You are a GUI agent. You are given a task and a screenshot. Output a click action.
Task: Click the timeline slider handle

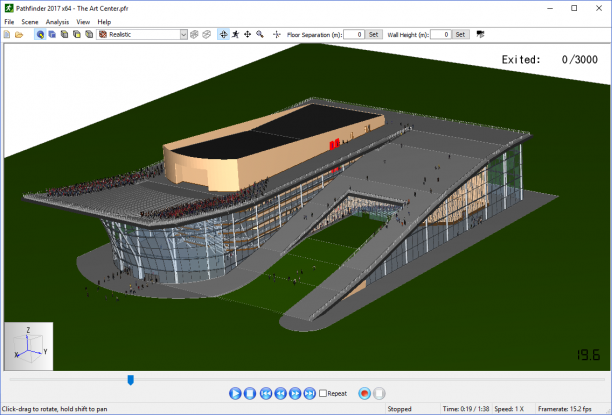[131, 380]
